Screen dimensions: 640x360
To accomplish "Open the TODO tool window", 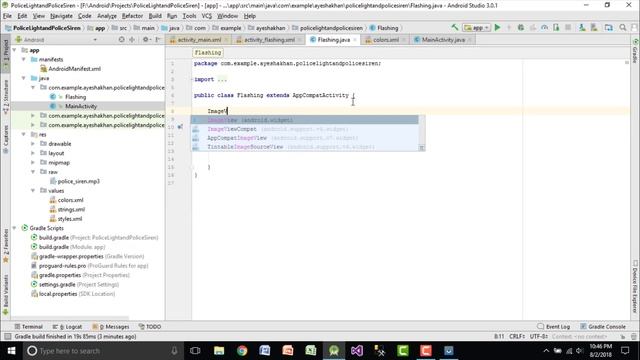I will pyautogui.click(x=150, y=327).
